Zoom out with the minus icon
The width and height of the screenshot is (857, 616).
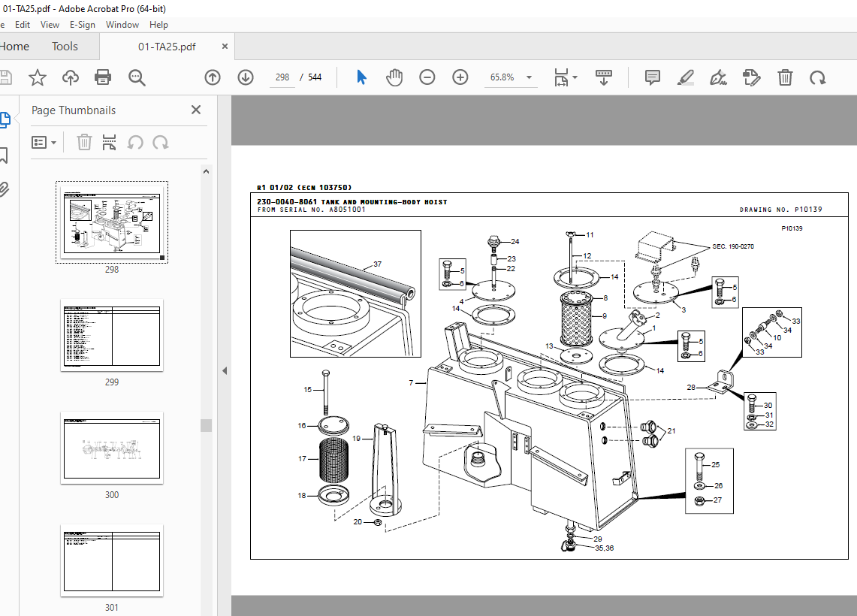pyautogui.click(x=427, y=77)
